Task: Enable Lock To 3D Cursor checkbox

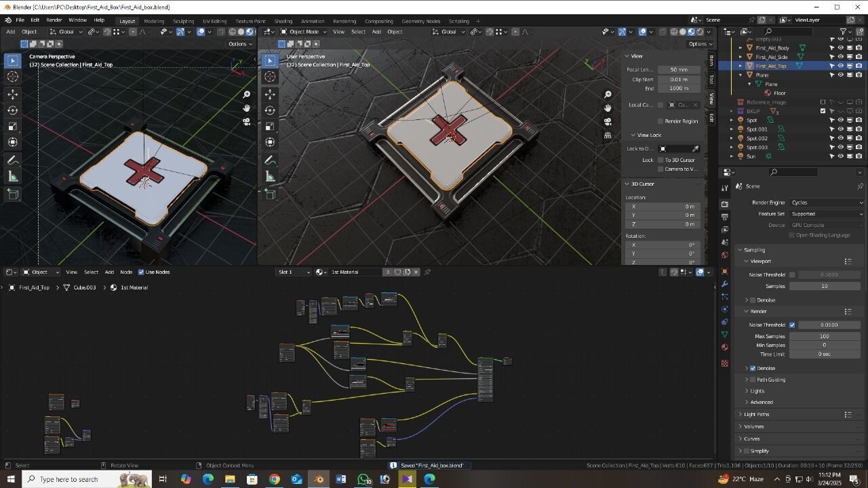Action: click(x=660, y=160)
